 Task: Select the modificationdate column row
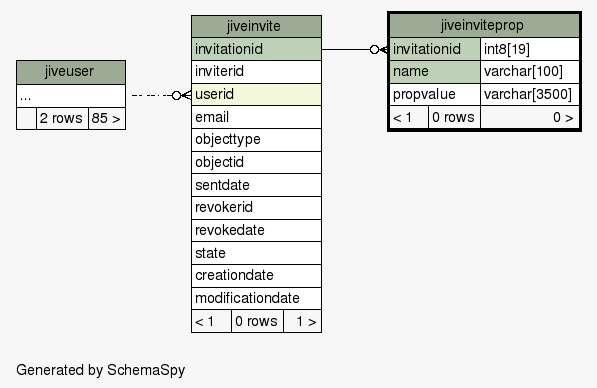(256, 299)
